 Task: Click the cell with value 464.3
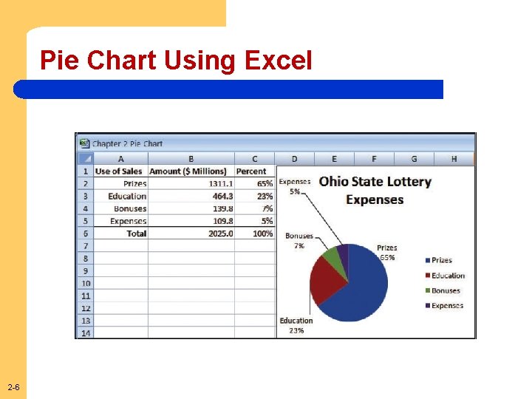(x=191, y=196)
